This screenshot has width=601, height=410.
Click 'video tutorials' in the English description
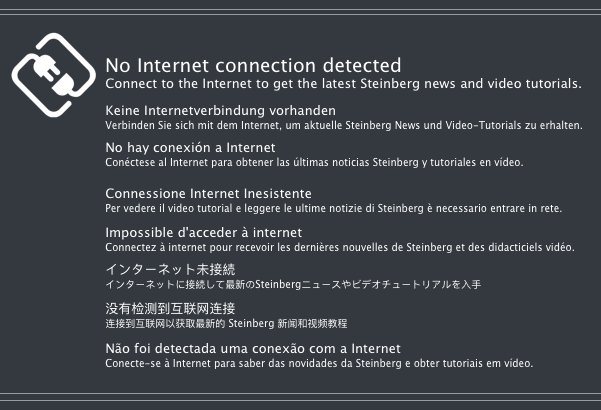530,83
